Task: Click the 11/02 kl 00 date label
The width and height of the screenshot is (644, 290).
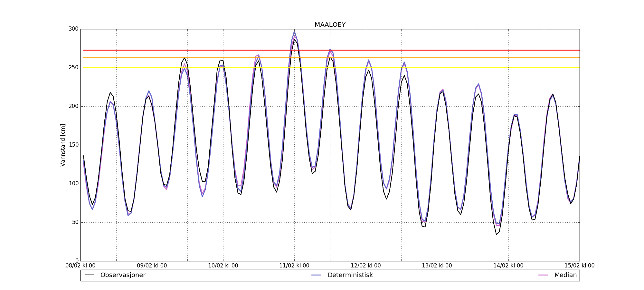Action: (x=294, y=266)
